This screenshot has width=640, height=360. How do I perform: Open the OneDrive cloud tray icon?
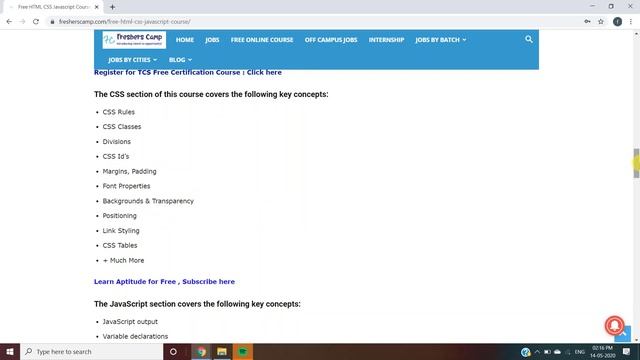(558, 352)
